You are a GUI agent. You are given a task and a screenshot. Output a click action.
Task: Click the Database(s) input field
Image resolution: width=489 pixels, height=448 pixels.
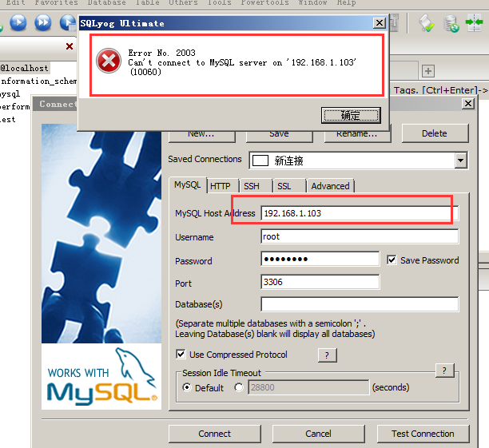tap(360, 304)
